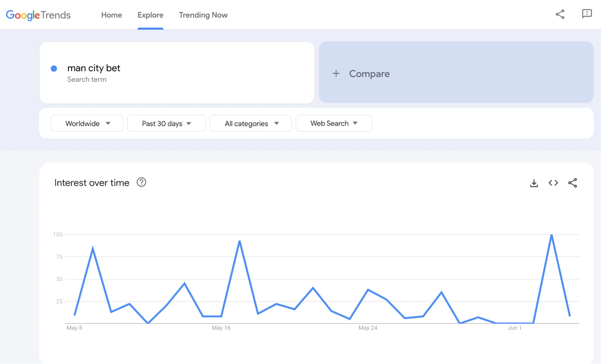Open the embed code icon
The height and width of the screenshot is (364, 601).
(x=553, y=183)
